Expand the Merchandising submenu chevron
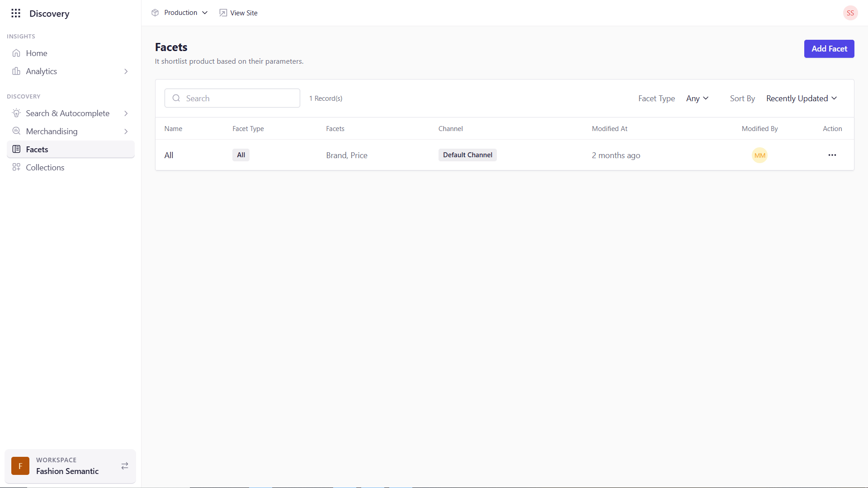This screenshot has width=868, height=488. [126, 131]
